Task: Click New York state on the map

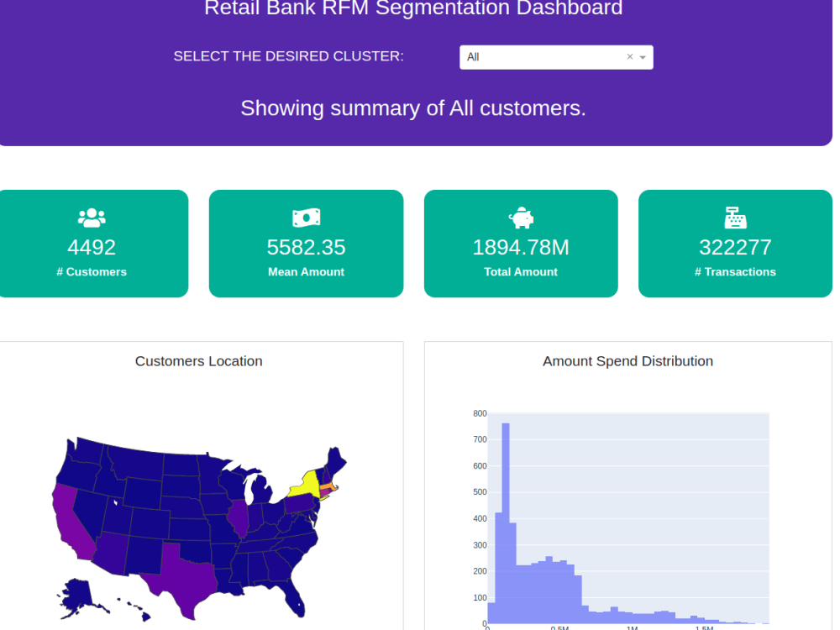Action: point(307,486)
